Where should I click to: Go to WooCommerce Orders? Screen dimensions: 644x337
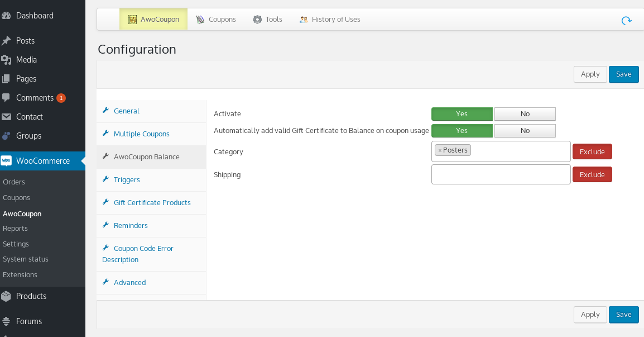(14, 182)
